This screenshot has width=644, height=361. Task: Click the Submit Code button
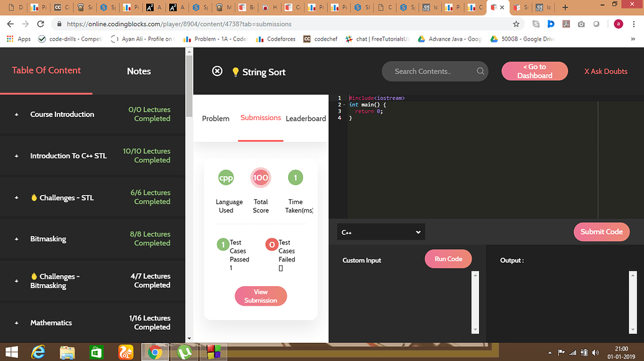(601, 232)
